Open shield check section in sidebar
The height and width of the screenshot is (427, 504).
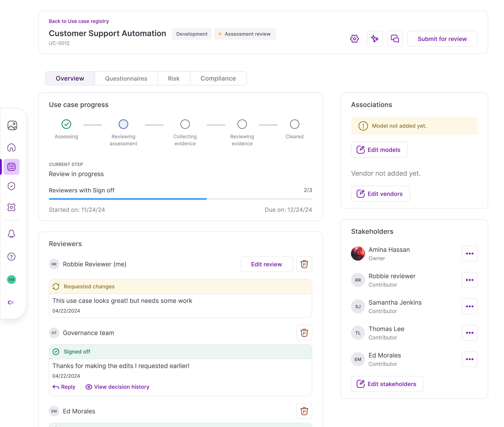[11, 186]
